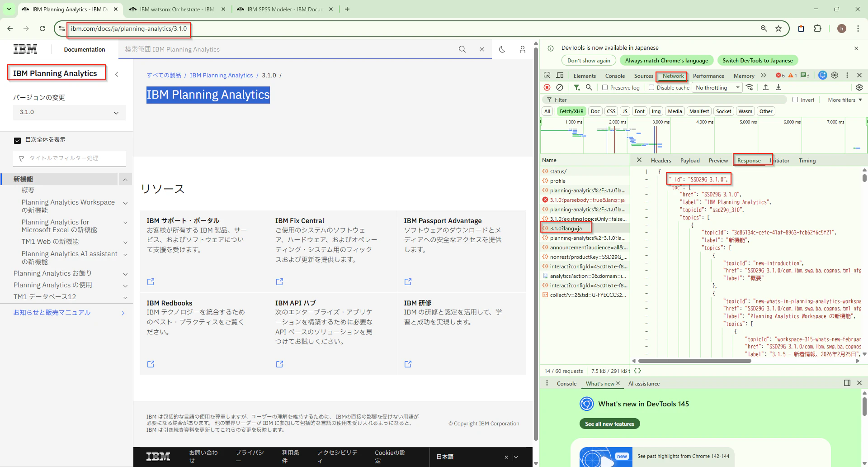Screen dimensions: 868x467
Task: Open the すべての製品 breadcrumb link
Action: pyautogui.click(x=164, y=76)
